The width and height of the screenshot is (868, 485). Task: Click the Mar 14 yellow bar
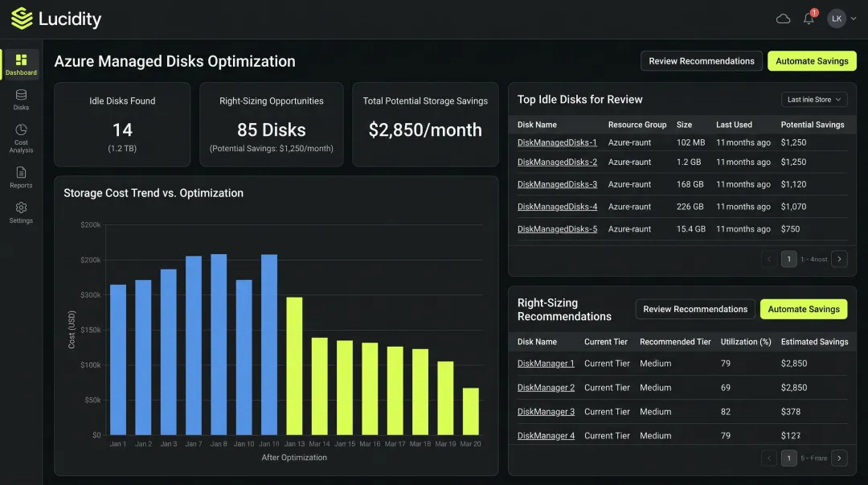point(319,386)
